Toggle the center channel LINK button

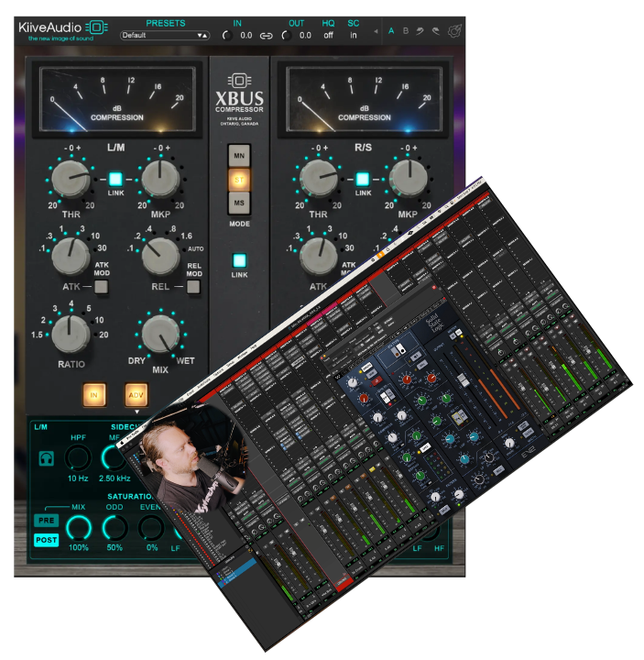(x=239, y=260)
